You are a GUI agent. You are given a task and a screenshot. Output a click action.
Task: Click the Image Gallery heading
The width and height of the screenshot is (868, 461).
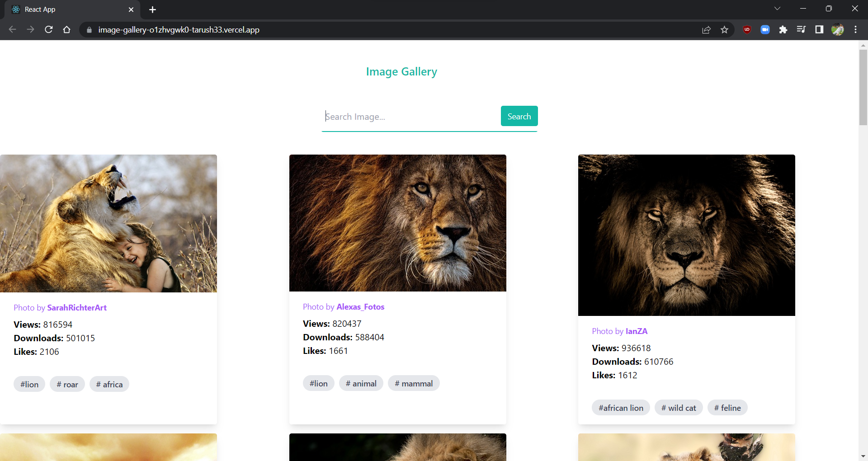coord(401,72)
